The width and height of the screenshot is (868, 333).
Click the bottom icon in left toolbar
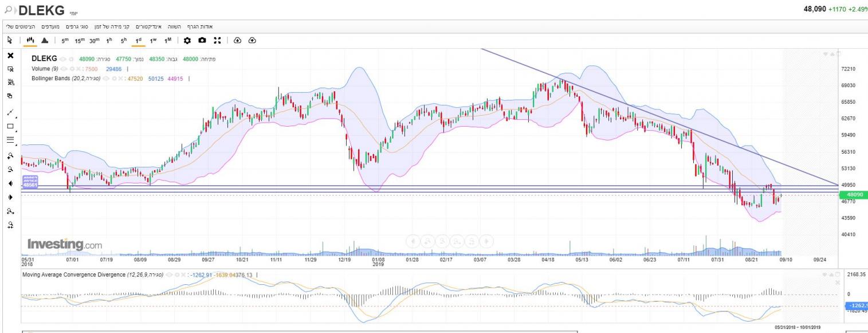[x=10, y=225]
